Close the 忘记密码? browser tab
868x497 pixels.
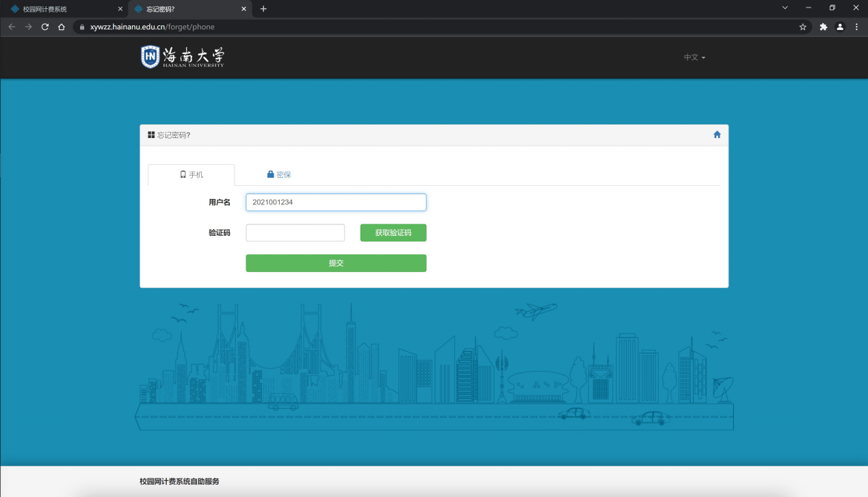pos(244,9)
